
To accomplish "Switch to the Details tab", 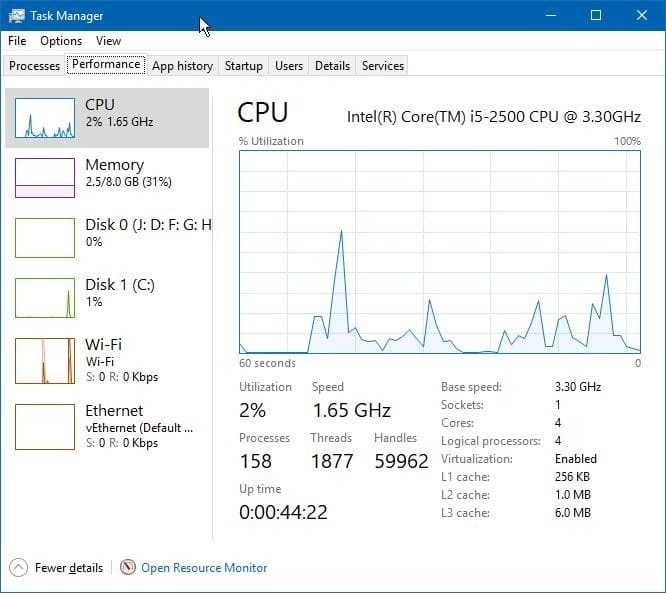I will click(x=332, y=66).
